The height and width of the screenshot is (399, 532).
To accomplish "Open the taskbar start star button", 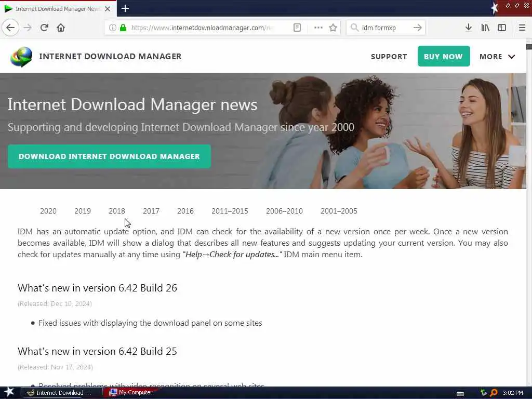I will point(9,393).
